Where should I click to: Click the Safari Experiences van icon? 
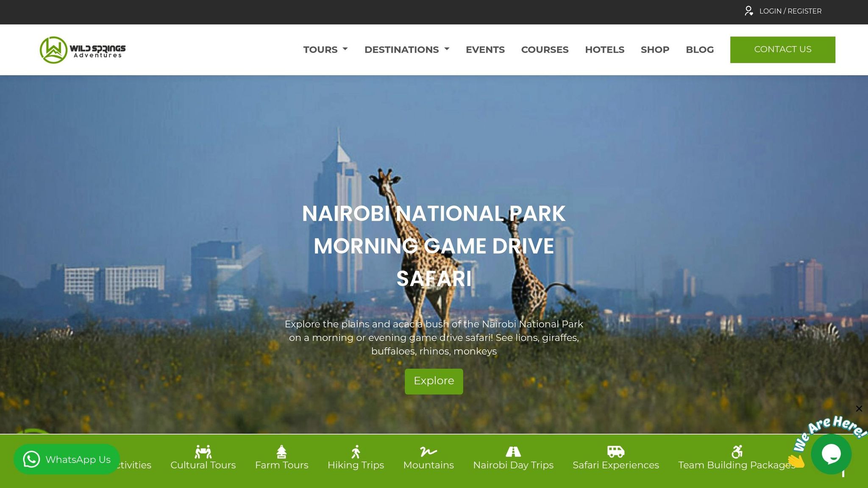(615, 452)
